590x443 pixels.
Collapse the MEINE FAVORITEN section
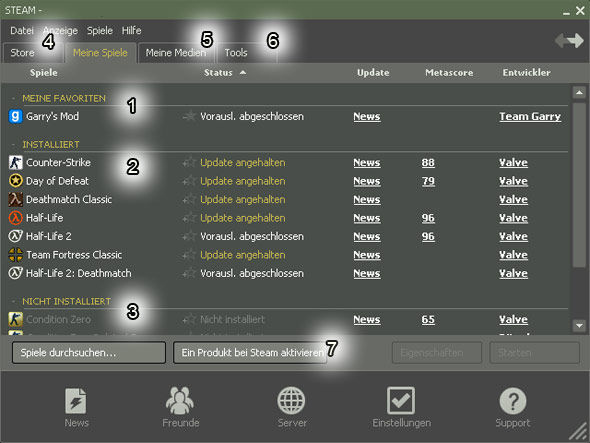click(x=14, y=99)
